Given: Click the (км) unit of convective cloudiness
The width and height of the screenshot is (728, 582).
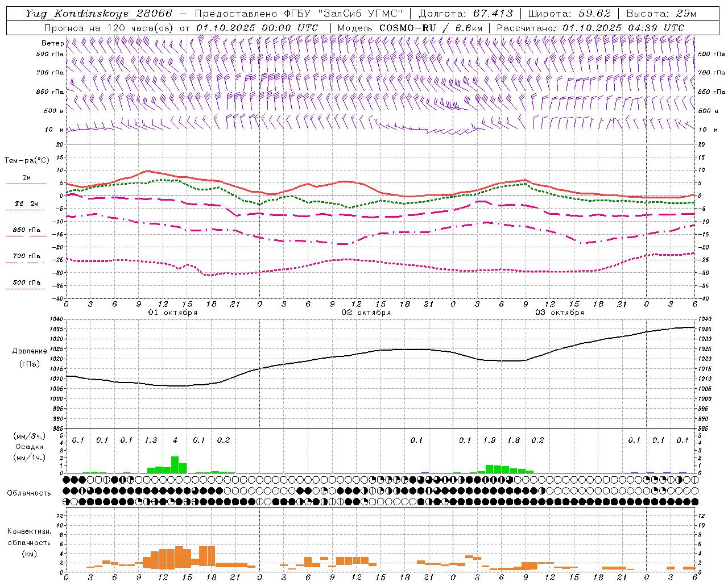Looking at the screenshot, I should click(29, 554).
